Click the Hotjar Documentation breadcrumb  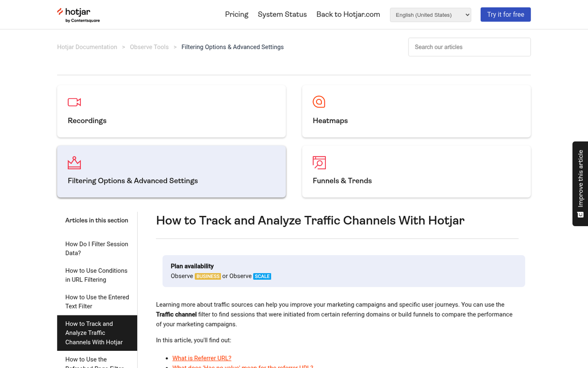(x=87, y=47)
